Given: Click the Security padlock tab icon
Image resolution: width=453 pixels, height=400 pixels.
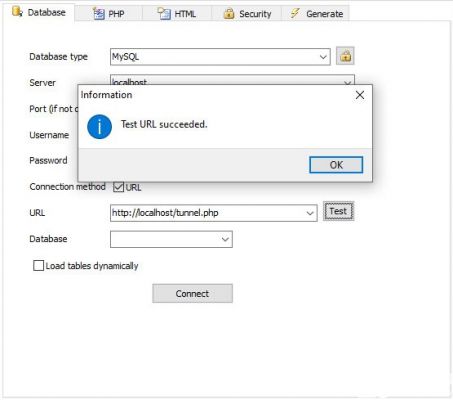Looking at the screenshot, I should [229, 14].
